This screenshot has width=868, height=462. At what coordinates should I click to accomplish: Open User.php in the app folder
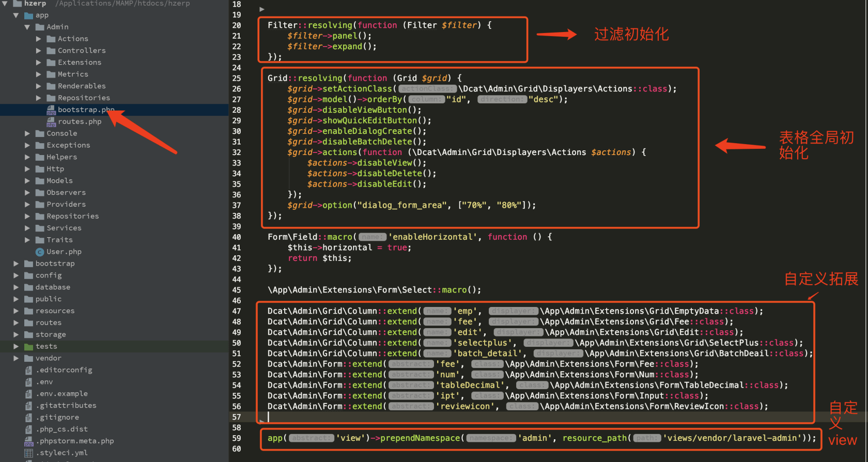pyautogui.click(x=64, y=252)
